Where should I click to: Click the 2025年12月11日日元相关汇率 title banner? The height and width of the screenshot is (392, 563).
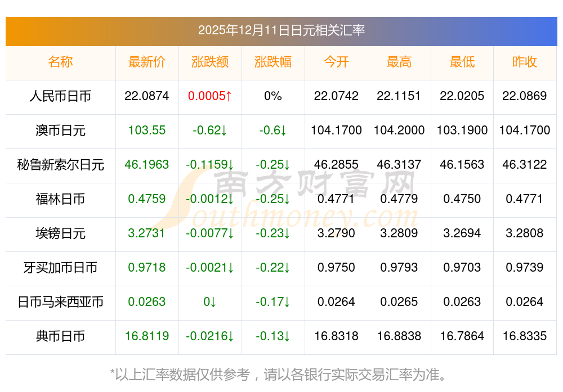(281, 30)
